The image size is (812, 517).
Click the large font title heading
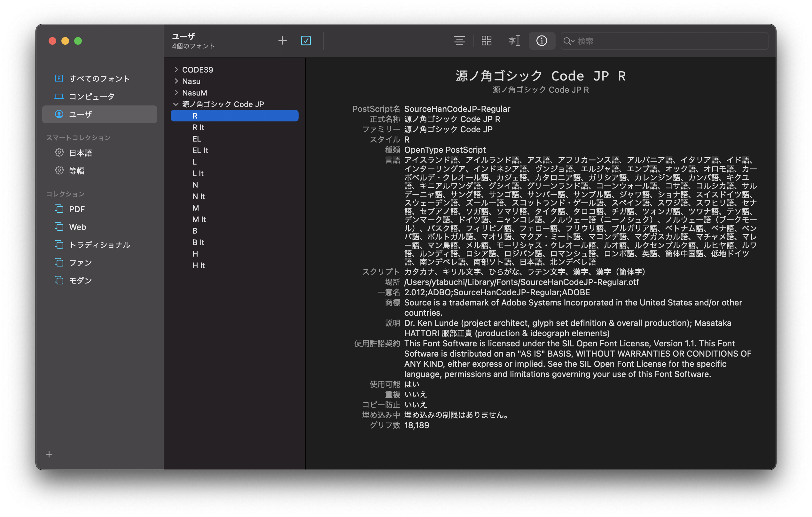coord(541,76)
